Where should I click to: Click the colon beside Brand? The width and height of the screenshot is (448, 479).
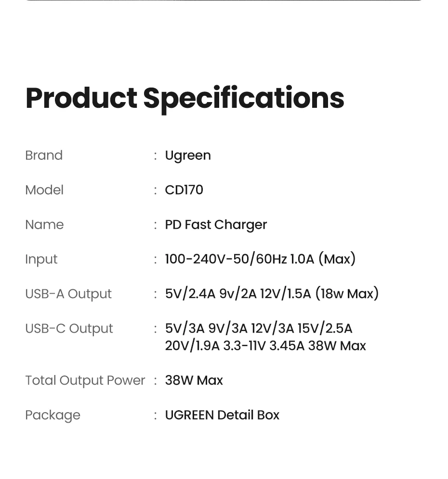pyautogui.click(x=156, y=156)
